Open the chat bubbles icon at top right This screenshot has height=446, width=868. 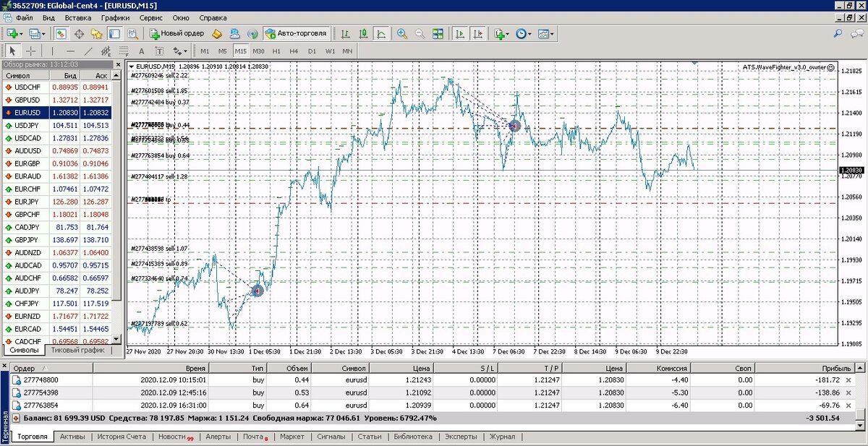point(857,33)
